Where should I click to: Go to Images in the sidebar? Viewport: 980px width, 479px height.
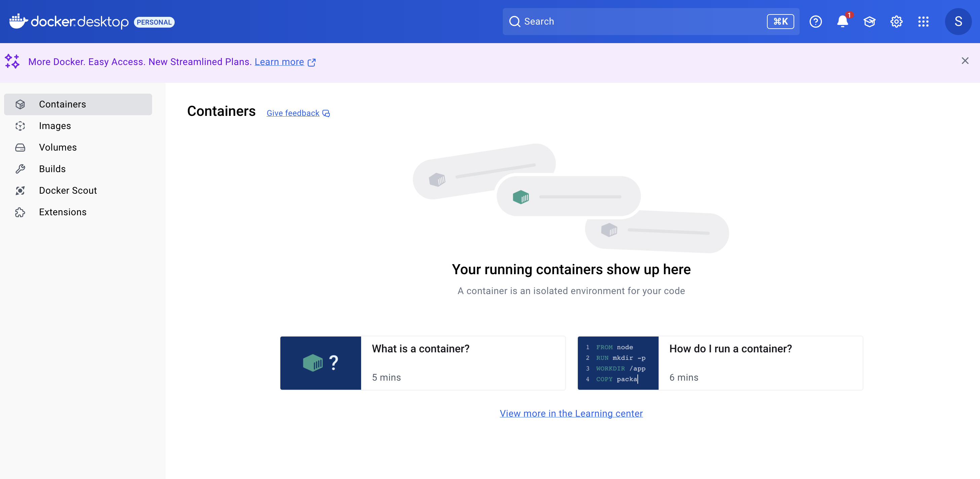point(78,126)
